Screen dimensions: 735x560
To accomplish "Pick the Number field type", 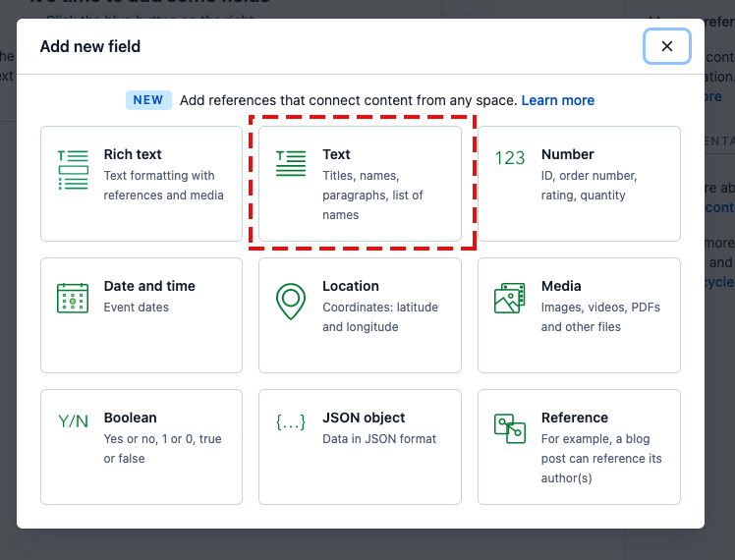I will [x=579, y=184].
